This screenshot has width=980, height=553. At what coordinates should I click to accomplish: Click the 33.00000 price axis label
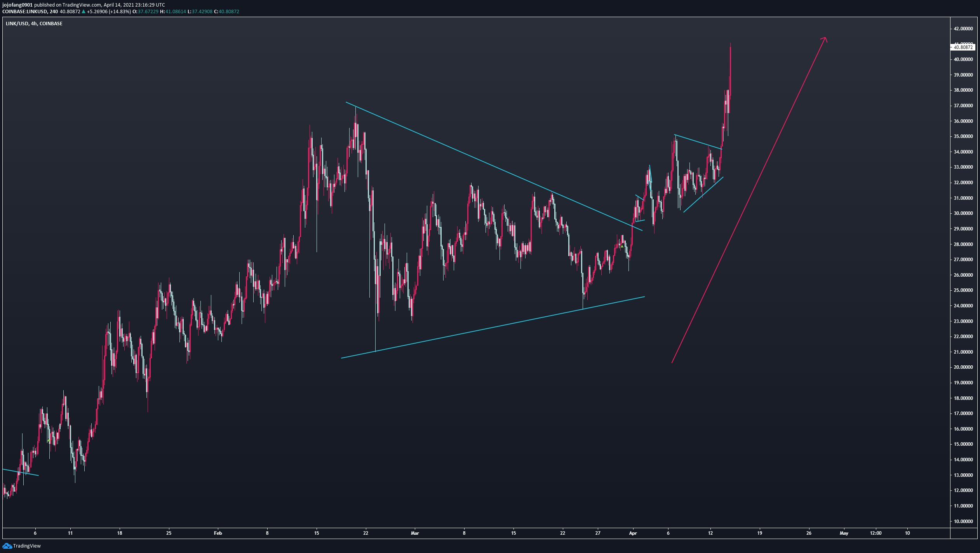pyautogui.click(x=963, y=167)
